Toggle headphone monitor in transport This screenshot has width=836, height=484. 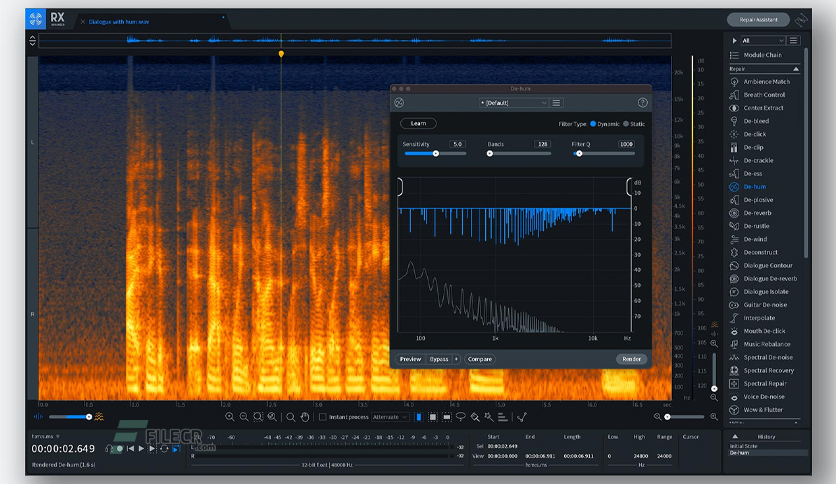point(109,449)
